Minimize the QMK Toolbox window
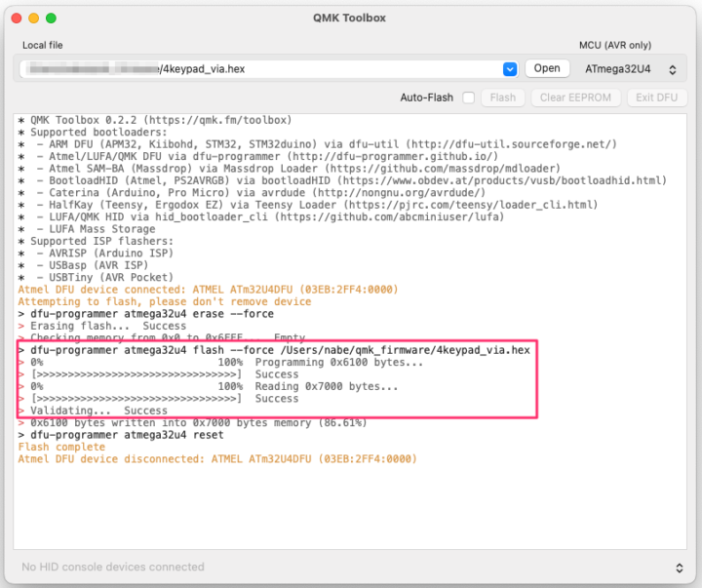The image size is (702, 588). click(x=33, y=18)
